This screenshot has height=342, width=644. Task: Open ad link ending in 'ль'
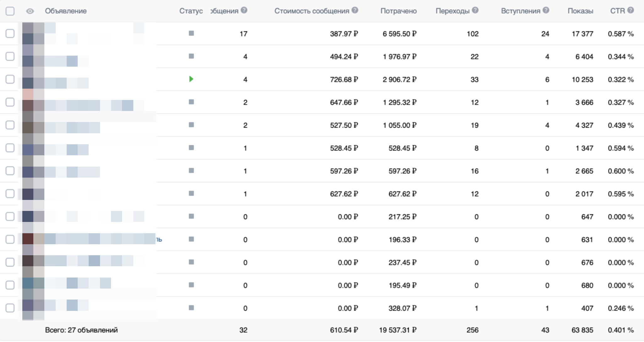click(x=159, y=240)
